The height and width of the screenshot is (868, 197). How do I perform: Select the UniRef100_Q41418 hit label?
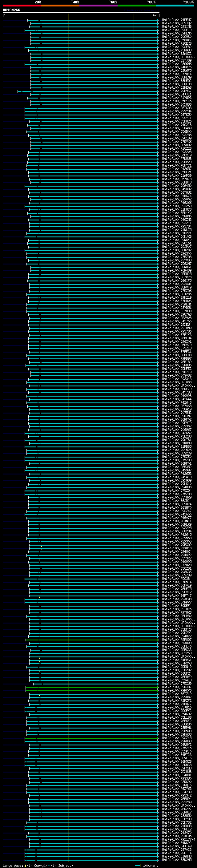tap(177, 477)
